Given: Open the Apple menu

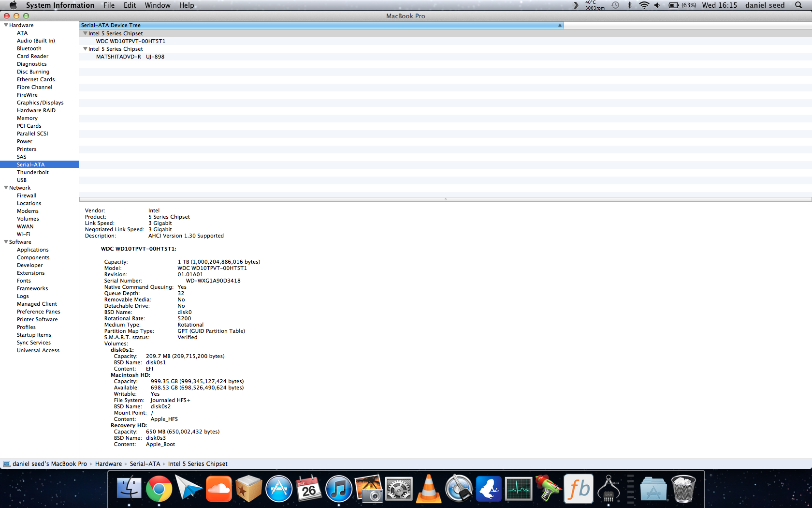Looking at the screenshot, I should click(13, 5).
